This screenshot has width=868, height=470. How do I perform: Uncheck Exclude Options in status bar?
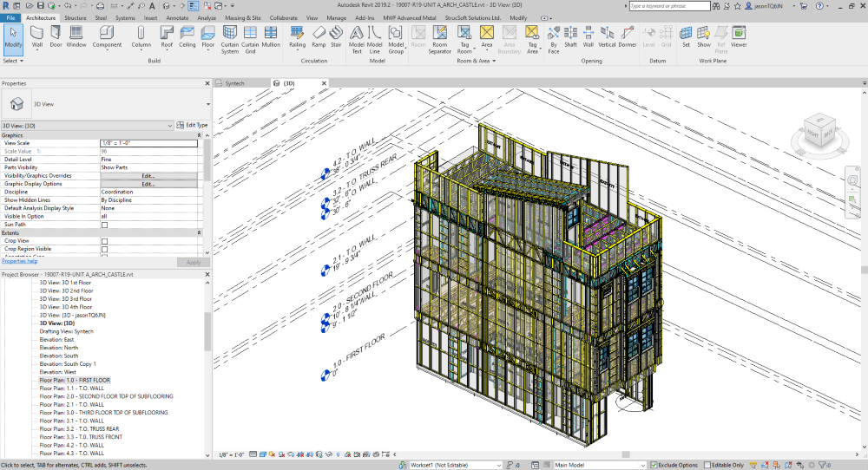[654, 465]
